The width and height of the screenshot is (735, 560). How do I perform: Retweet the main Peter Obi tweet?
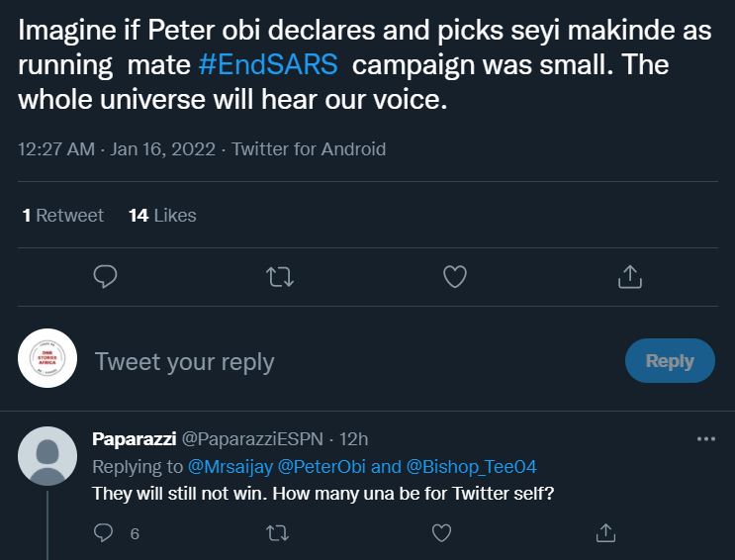(280, 277)
